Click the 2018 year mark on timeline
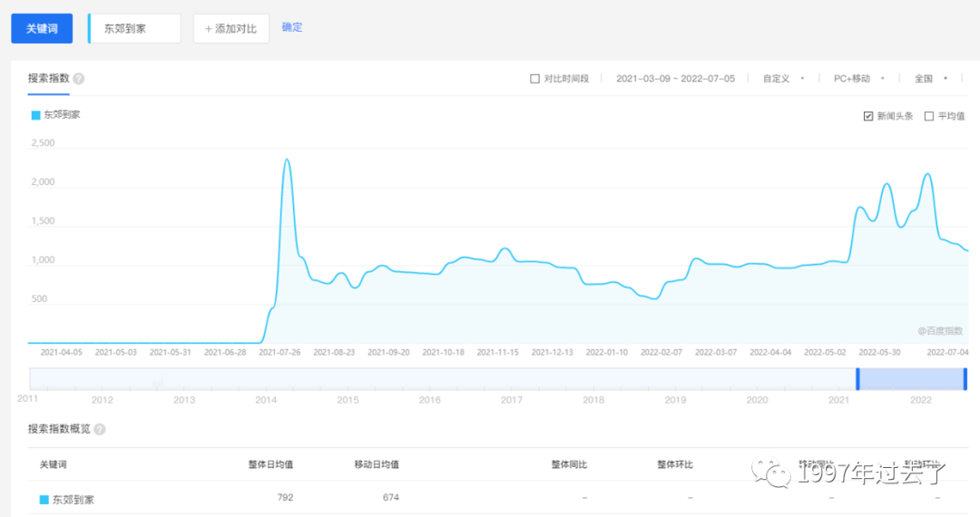 pos(593,400)
